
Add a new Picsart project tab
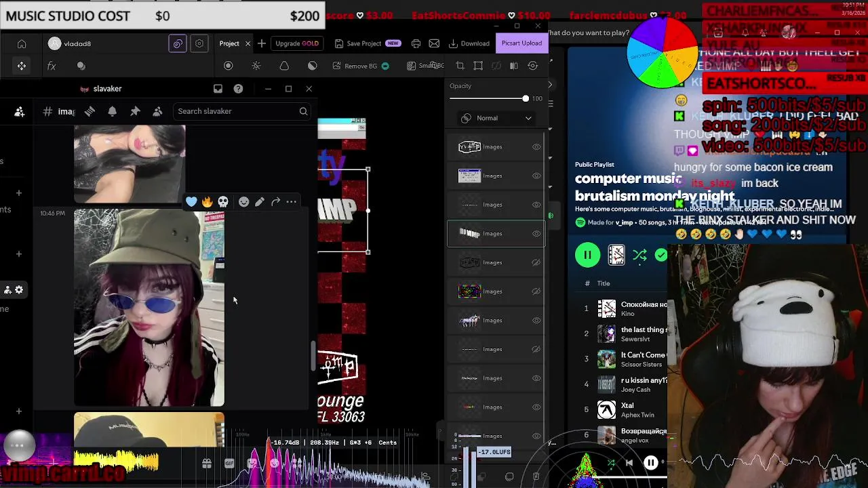coord(261,43)
